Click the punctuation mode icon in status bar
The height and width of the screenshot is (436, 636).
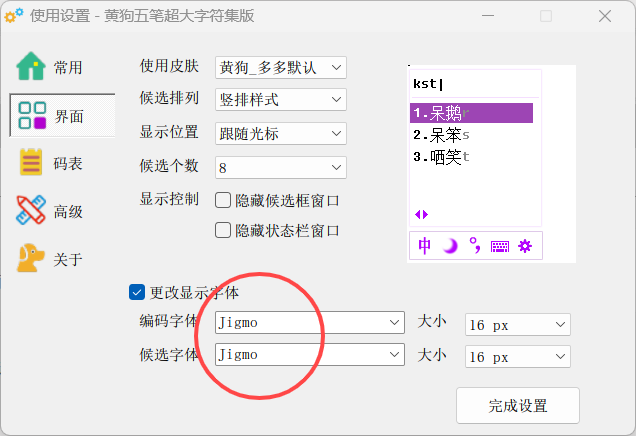475,246
